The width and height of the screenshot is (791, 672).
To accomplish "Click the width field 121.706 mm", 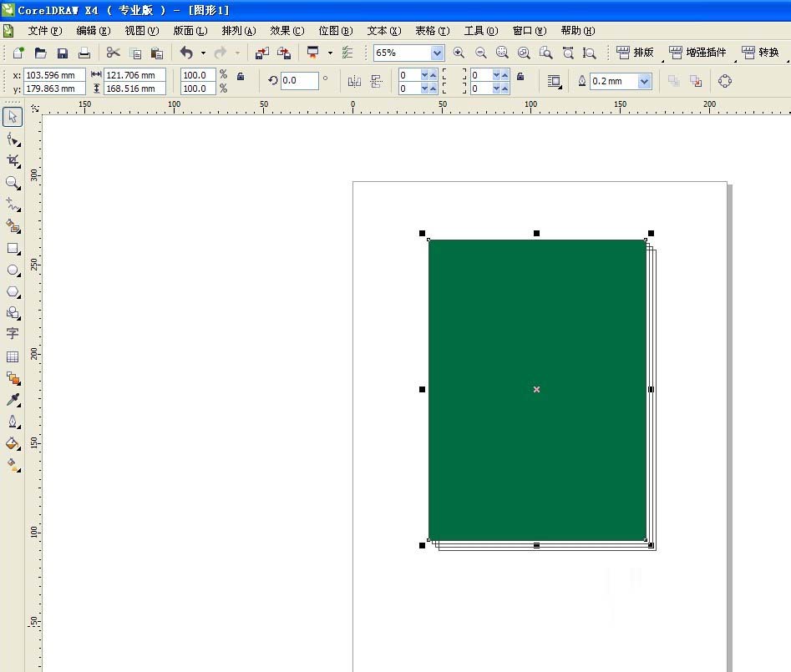I will coord(134,75).
